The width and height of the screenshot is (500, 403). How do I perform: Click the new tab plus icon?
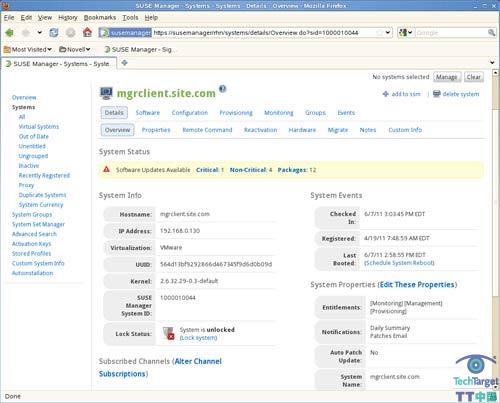point(124,63)
